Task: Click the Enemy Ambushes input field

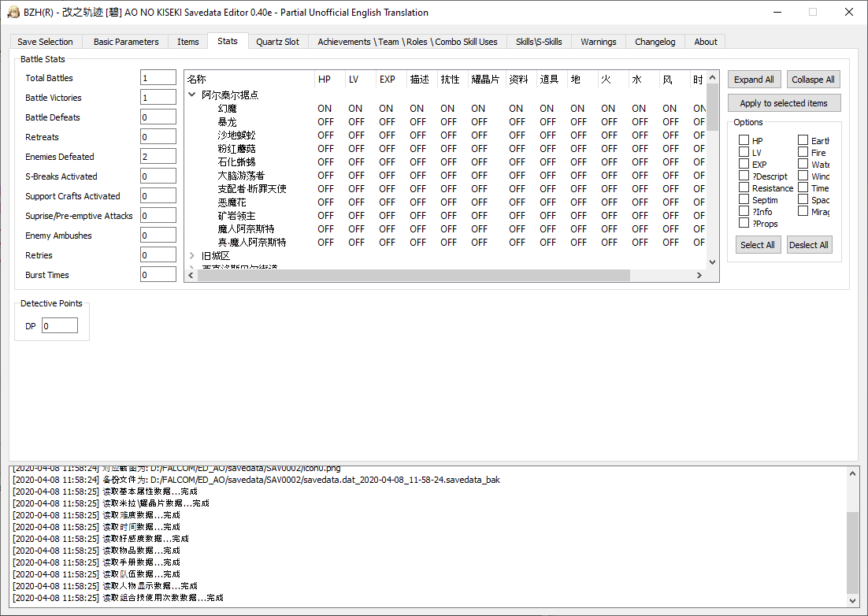Action: pyautogui.click(x=158, y=236)
